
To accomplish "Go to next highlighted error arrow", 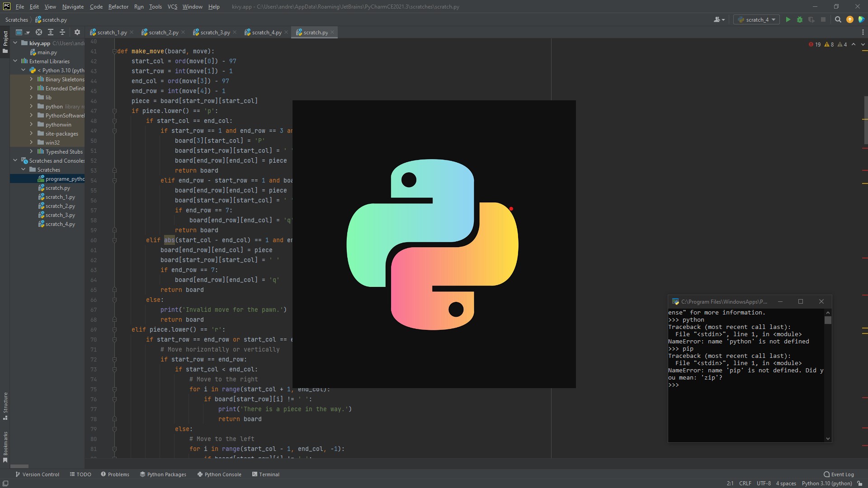I will tap(863, 44).
